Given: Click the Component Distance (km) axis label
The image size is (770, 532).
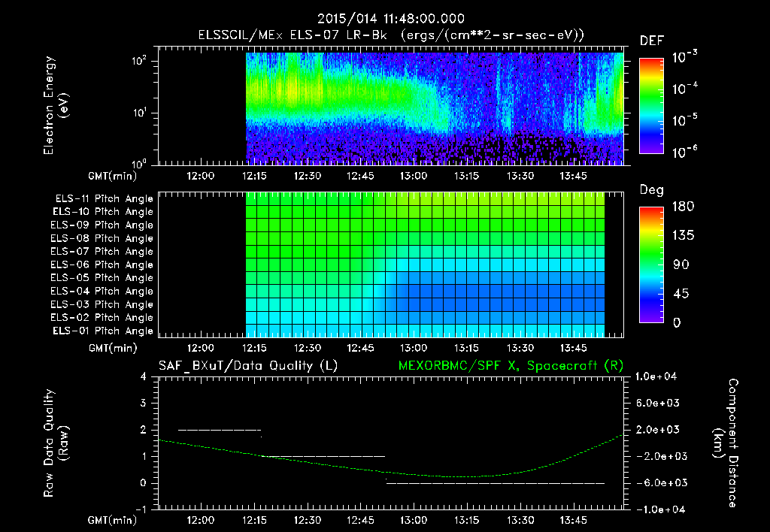Looking at the screenshot, I should click(726, 443).
